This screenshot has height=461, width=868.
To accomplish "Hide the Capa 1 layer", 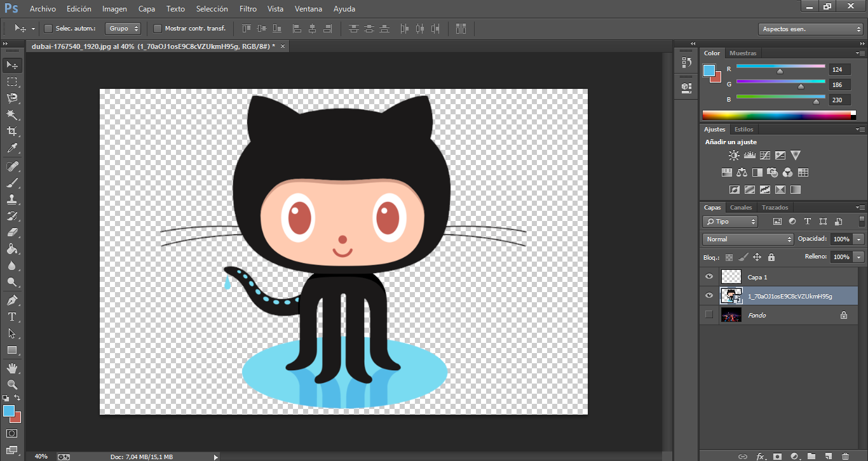I will [709, 277].
